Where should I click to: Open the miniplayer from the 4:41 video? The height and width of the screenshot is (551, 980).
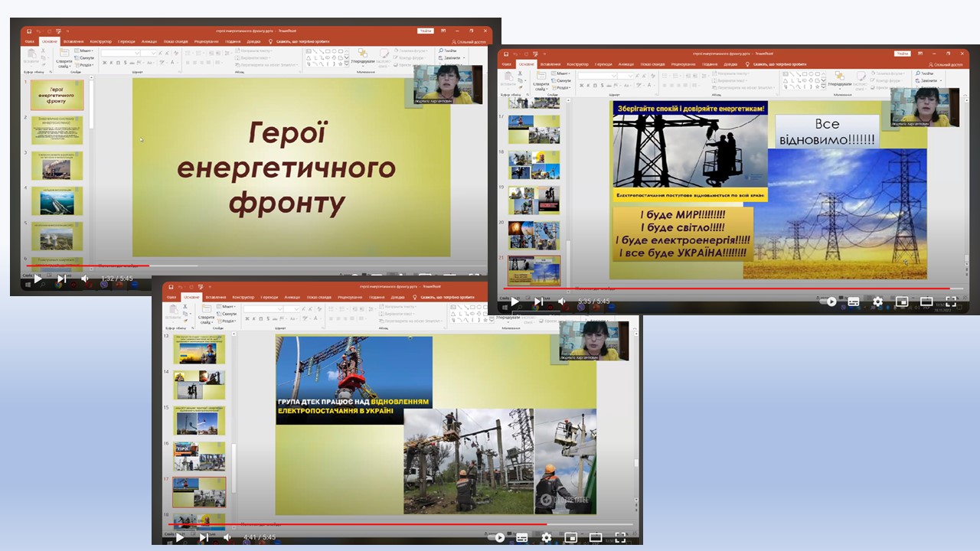[570, 537]
